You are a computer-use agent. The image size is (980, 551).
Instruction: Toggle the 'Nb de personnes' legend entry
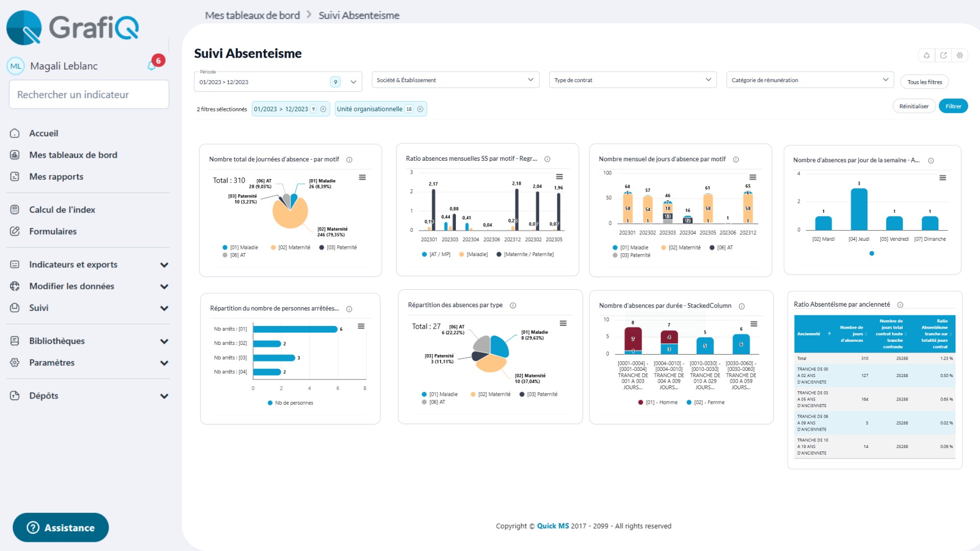coord(290,403)
